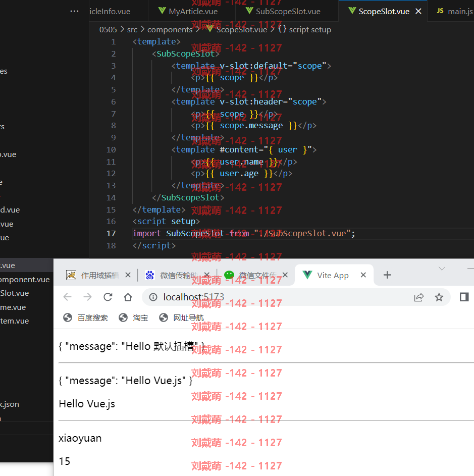Open 网址导航 bookmark
Viewport: 474px width, 476px height.
[x=181, y=318]
